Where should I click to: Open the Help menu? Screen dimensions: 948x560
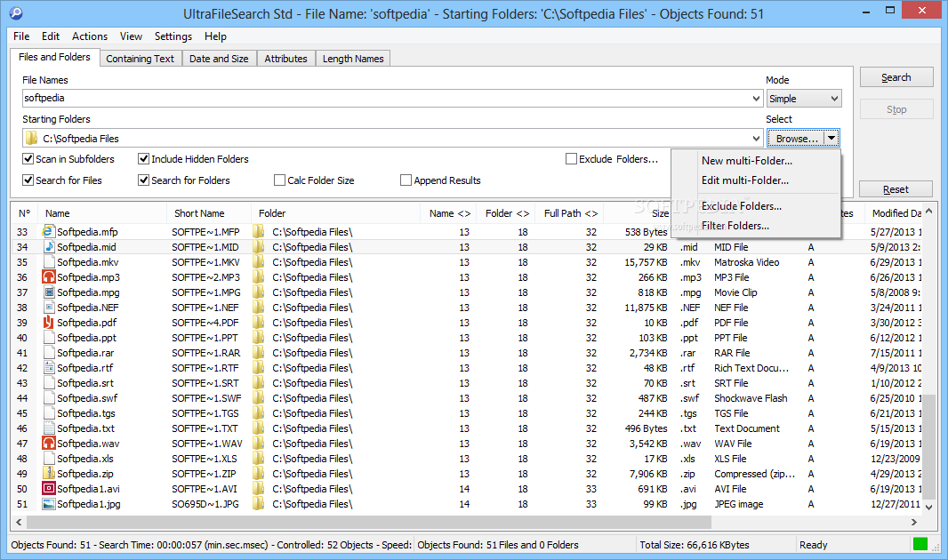point(215,36)
